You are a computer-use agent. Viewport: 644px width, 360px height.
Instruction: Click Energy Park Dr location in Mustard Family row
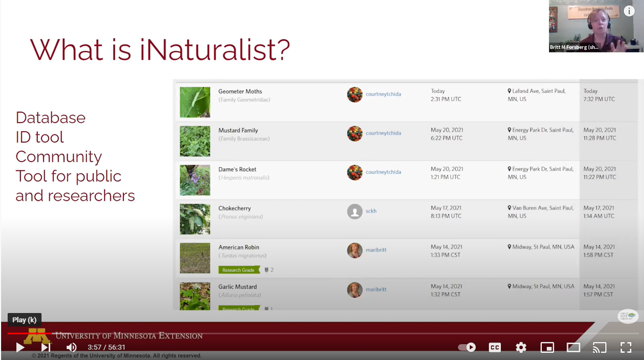(541, 134)
